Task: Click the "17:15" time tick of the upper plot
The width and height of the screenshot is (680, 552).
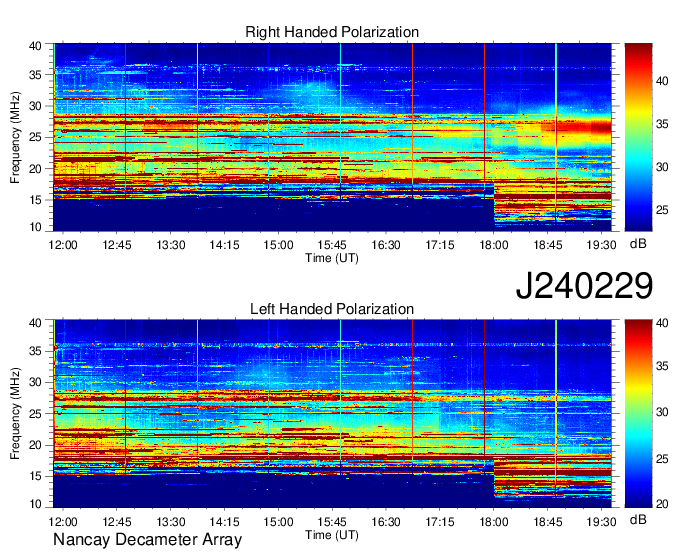Action: coord(440,245)
